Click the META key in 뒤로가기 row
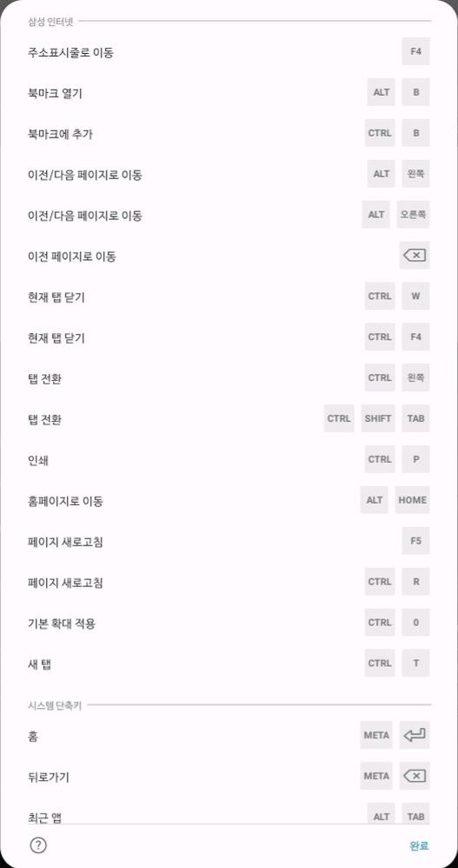 tap(376, 776)
